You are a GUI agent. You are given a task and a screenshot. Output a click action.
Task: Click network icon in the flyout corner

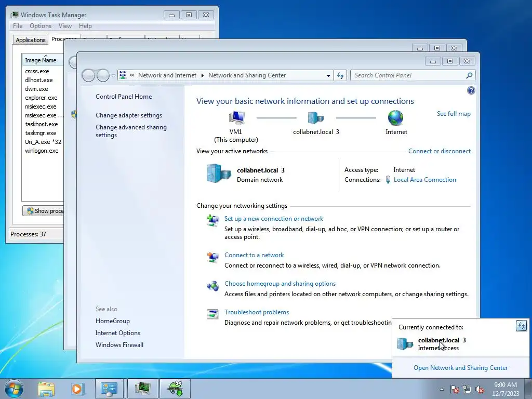521,326
